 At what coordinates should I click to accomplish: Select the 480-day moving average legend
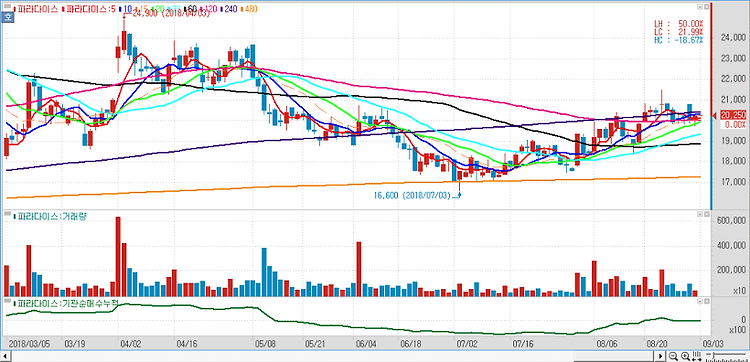[x=249, y=9]
